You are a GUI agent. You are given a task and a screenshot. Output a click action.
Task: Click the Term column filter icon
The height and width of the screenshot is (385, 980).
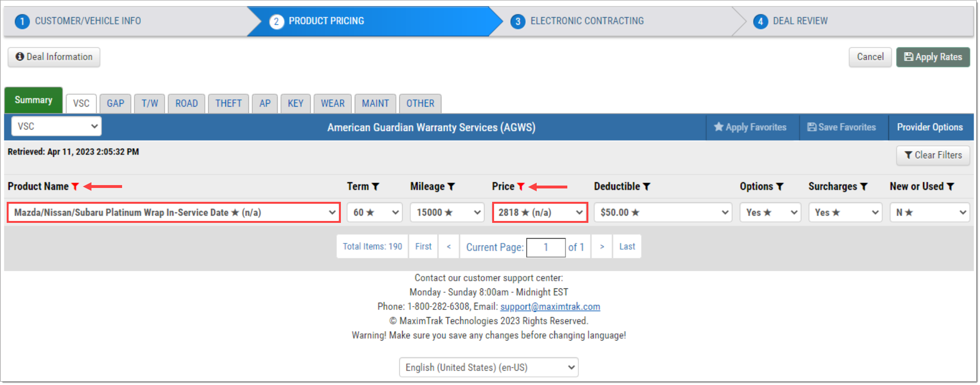pyautogui.click(x=375, y=187)
